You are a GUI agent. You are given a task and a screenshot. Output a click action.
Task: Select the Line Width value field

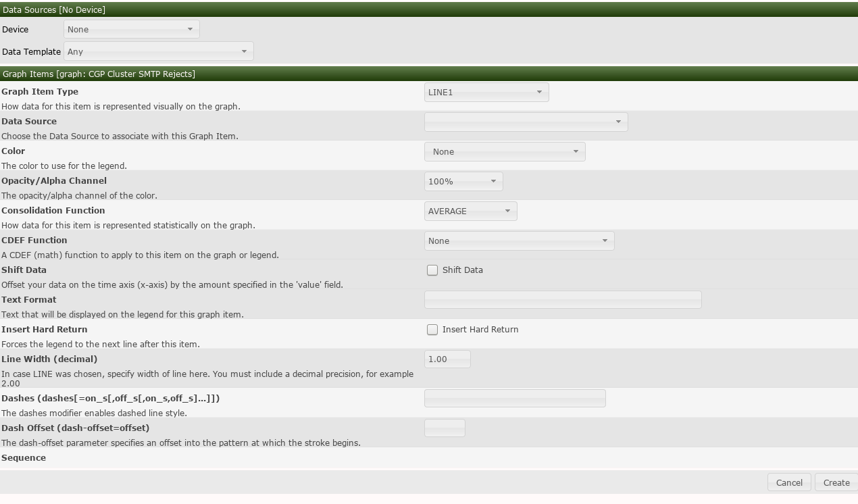point(447,359)
